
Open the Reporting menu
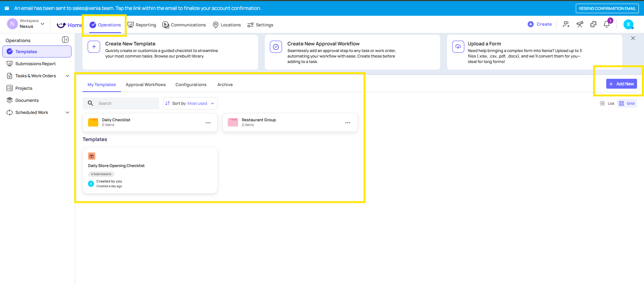(142, 25)
